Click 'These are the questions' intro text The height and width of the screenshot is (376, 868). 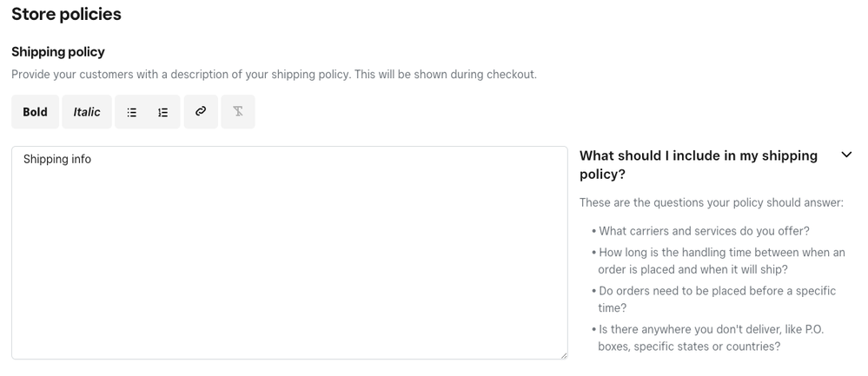(711, 203)
